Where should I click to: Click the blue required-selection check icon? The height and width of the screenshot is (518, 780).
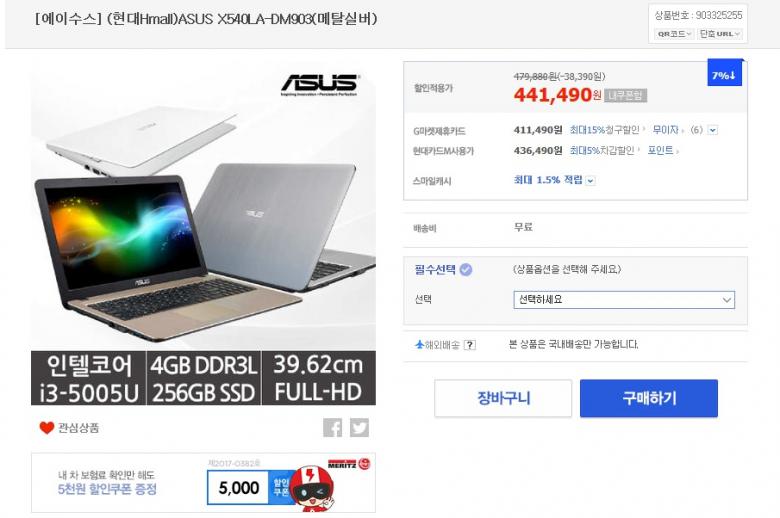click(x=466, y=270)
